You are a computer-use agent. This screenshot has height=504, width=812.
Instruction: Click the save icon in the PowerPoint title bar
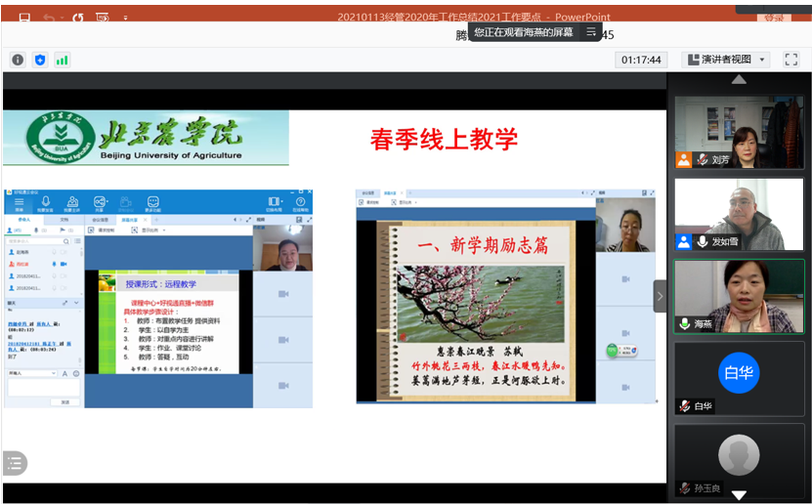click(24, 17)
